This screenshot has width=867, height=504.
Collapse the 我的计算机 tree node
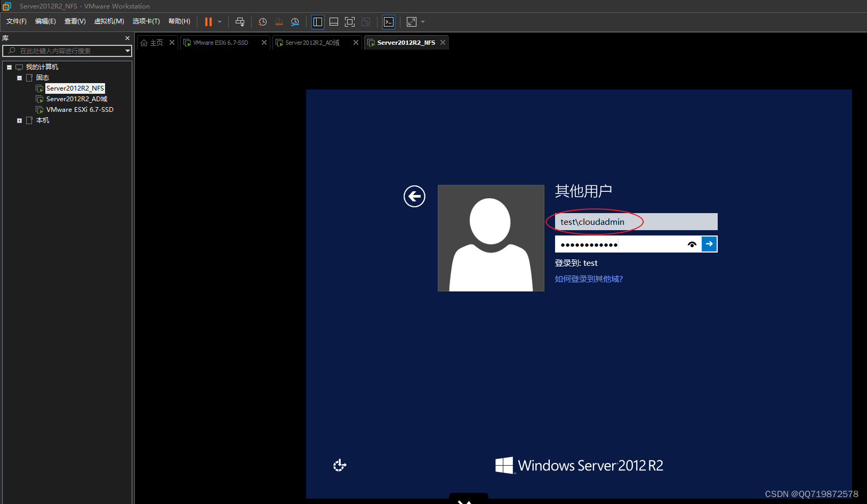(9, 67)
